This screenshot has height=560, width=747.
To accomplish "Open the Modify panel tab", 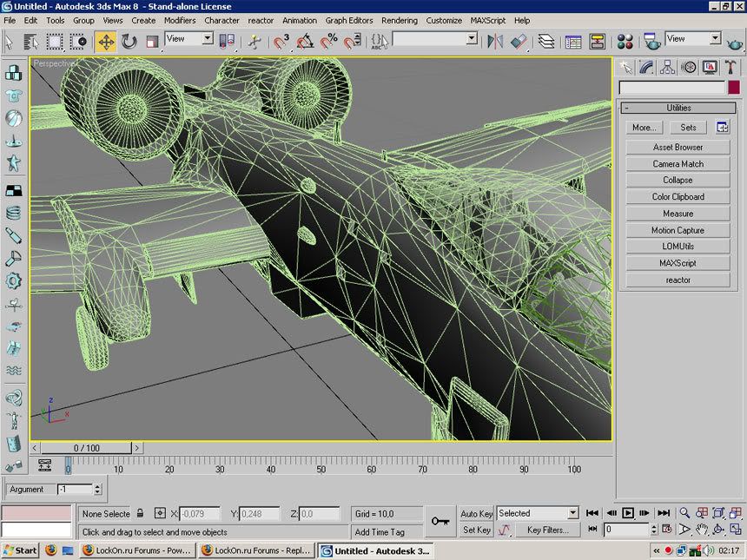I will [646, 68].
